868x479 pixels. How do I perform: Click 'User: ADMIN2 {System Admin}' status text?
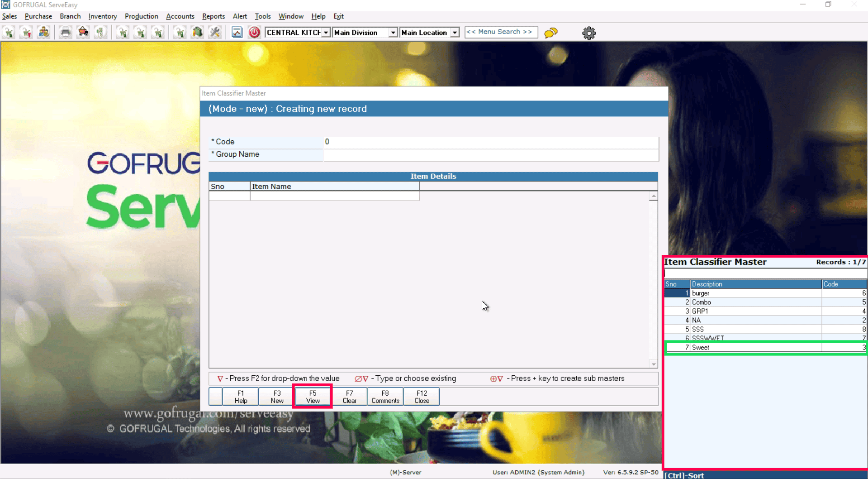click(x=538, y=472)
